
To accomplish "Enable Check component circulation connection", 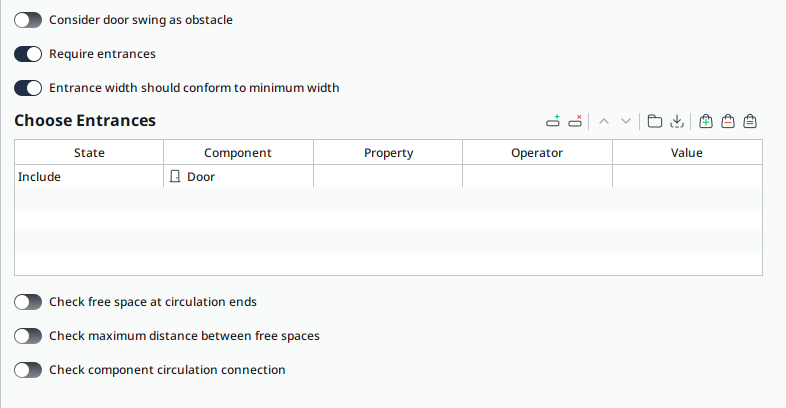I will pyautogui.click(x=28, y=370).
